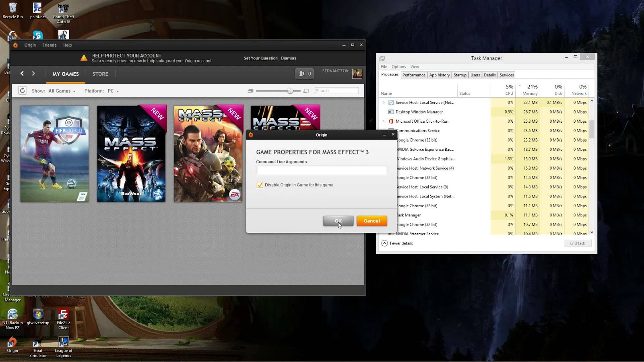Open FileZilla Client desktop icon

(64, 319)
